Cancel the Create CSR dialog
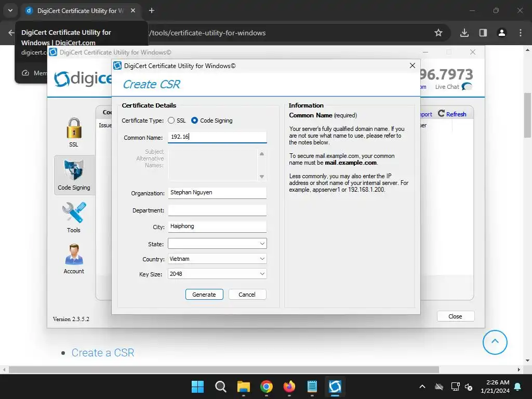Screen dimensions: 532x399 click(247, 294)
